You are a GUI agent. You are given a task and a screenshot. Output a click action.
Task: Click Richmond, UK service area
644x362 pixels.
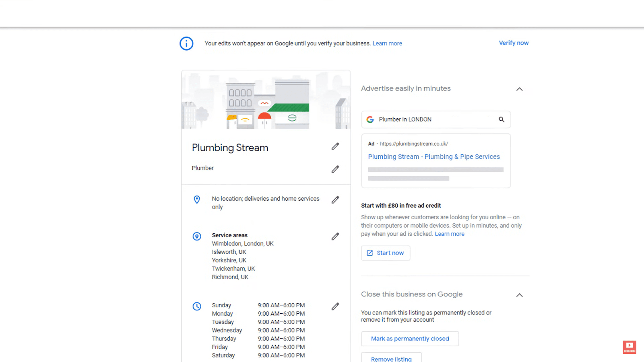click(x=230, y=277)
